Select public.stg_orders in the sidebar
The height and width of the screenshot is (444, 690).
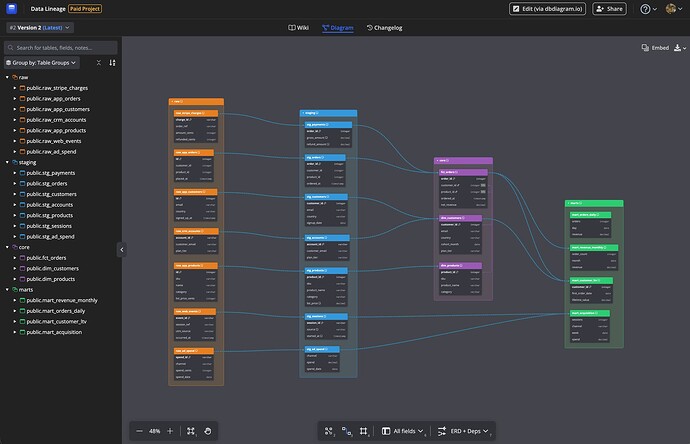point(47,183)
